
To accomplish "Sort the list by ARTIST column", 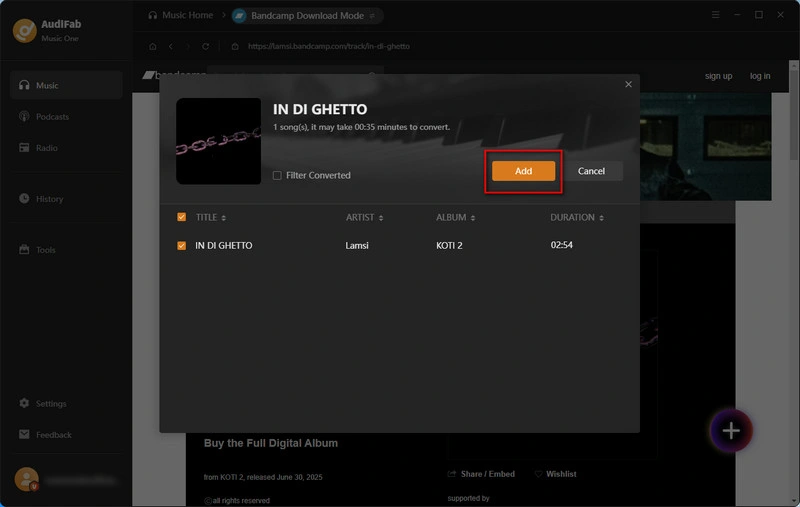I will pyautogui.click(x=364, y=217).
